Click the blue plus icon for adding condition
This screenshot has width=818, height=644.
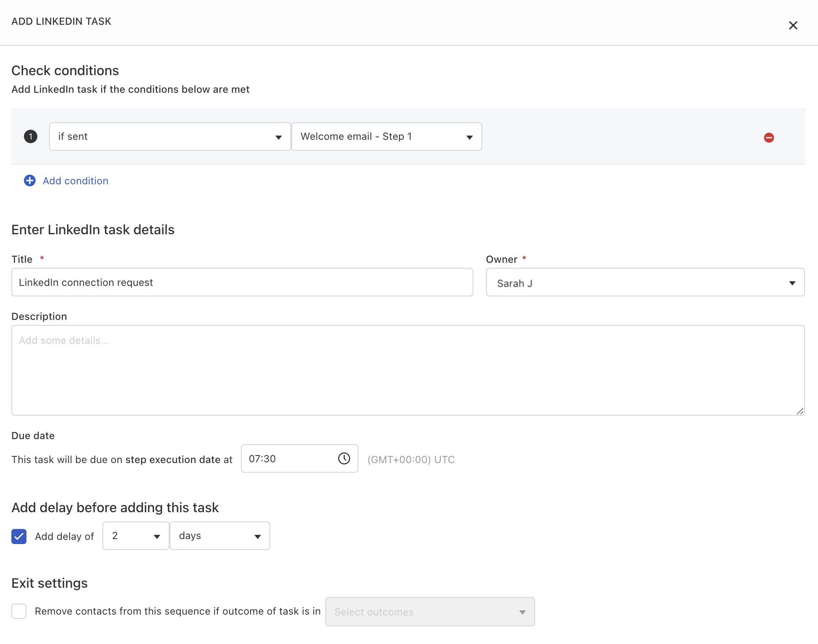tap(30, 181)
